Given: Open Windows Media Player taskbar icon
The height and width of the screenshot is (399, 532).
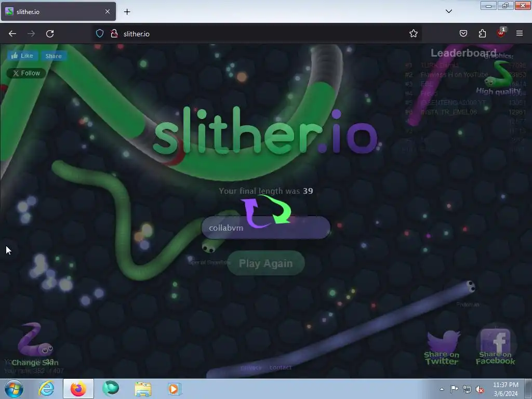Looking at the screenshot, I should (175, 389).
